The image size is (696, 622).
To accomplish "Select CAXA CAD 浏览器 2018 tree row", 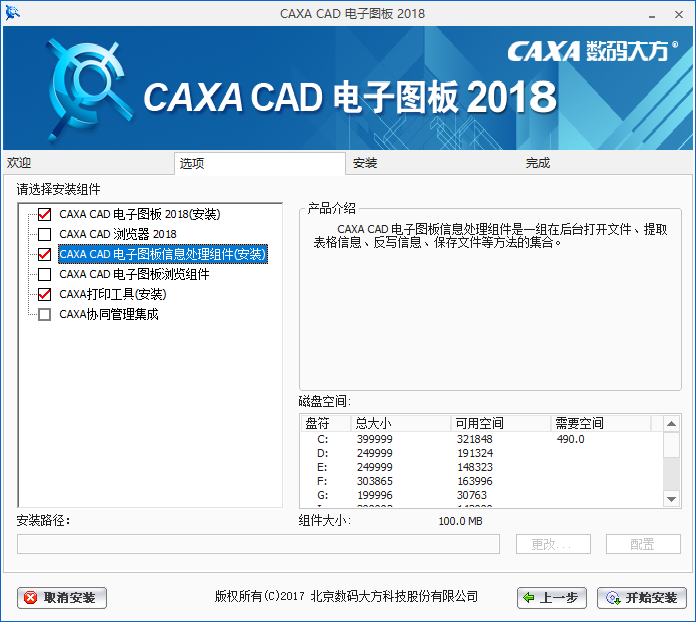I will pos(118,234).
